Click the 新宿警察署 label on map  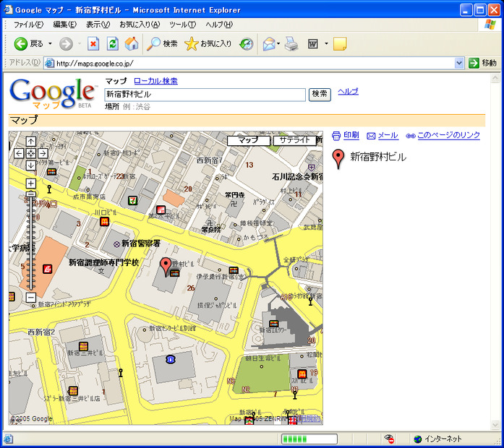point(141,244)
